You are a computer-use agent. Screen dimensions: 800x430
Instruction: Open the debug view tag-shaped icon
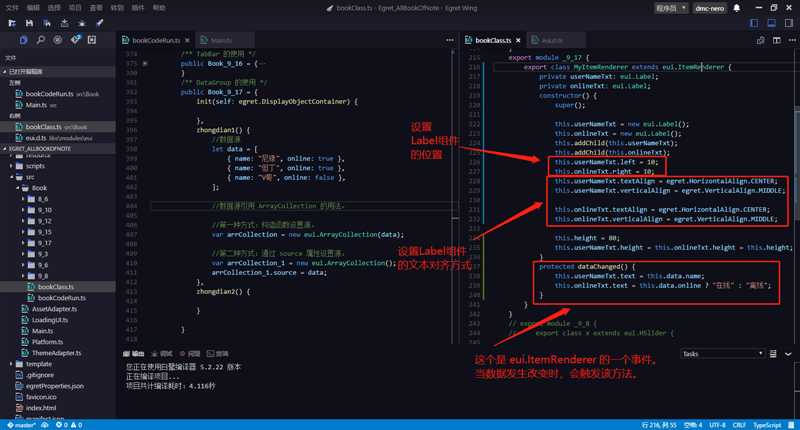tap(75, 40)
